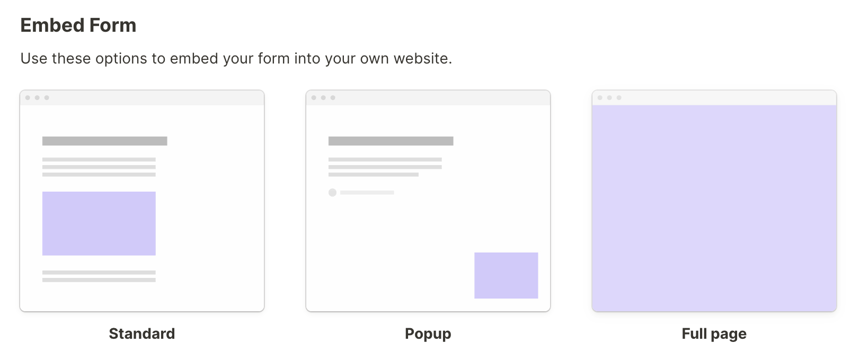Select the Standard embed option thumbnail
Viewport: 868px width, 361px height.
point(141,201)
